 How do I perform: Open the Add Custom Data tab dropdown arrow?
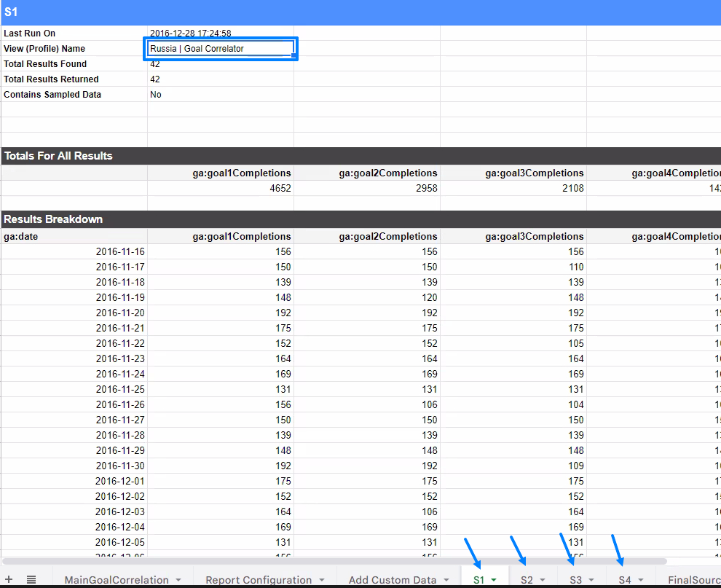446,580
